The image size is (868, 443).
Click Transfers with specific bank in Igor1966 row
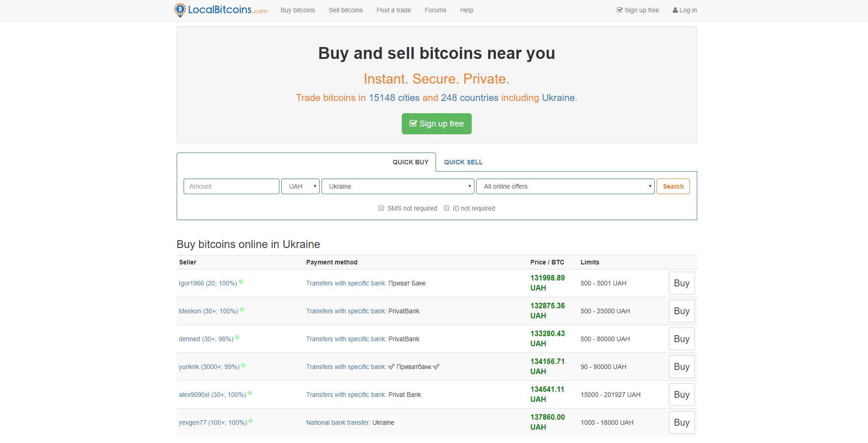tap(346, 283)
